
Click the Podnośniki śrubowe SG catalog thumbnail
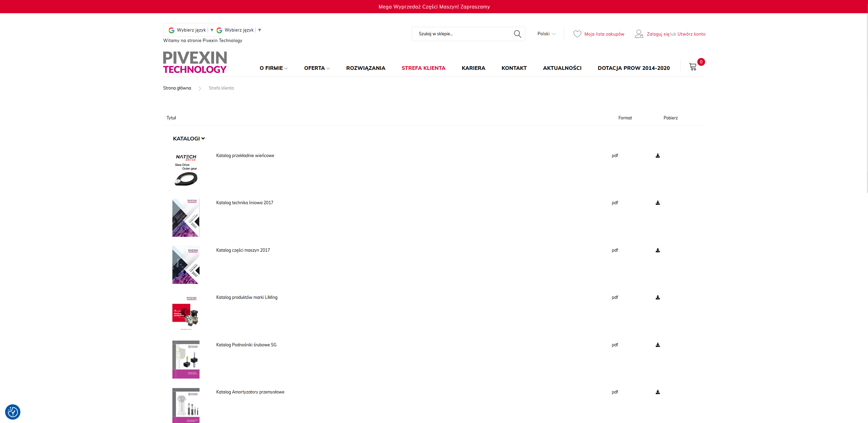(186, 360)
